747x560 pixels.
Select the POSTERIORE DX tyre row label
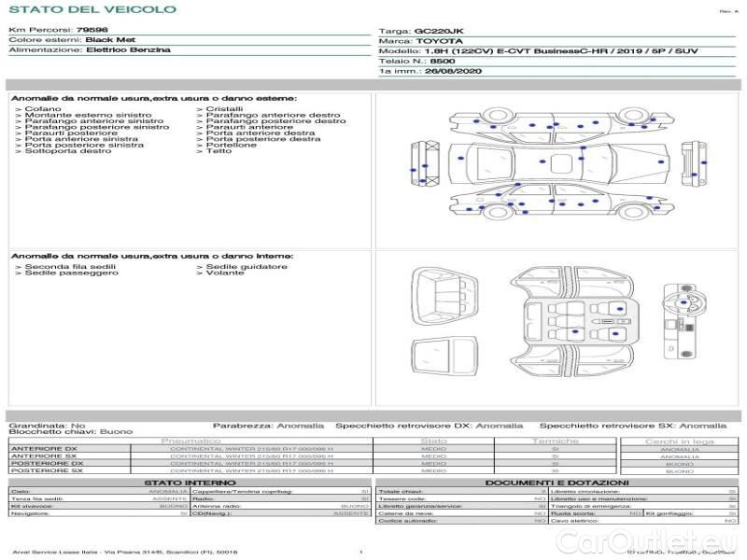pos(47,463)
